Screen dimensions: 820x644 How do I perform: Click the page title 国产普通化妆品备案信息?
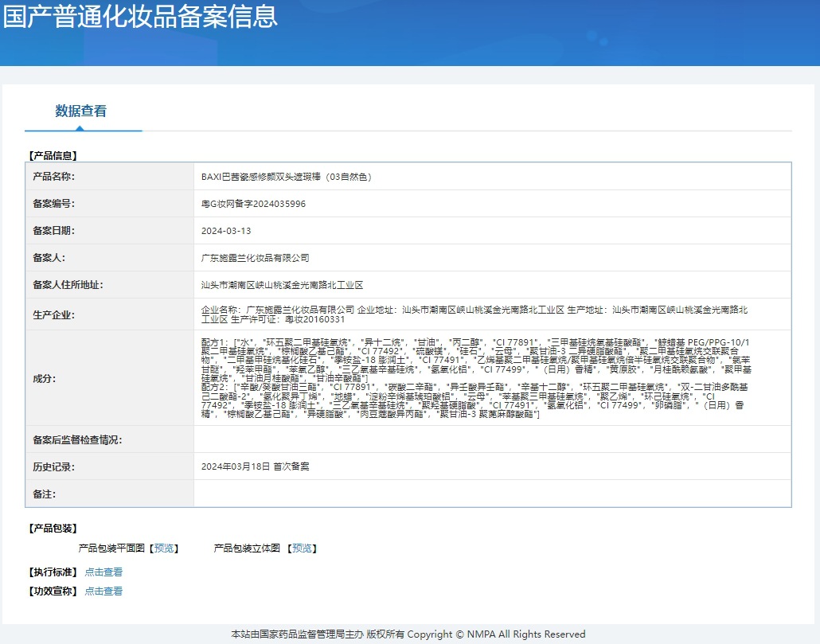coord(139,17)
